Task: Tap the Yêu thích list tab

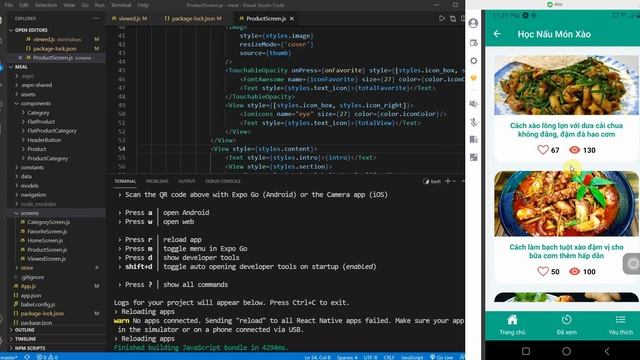Action: click(620, 325)
